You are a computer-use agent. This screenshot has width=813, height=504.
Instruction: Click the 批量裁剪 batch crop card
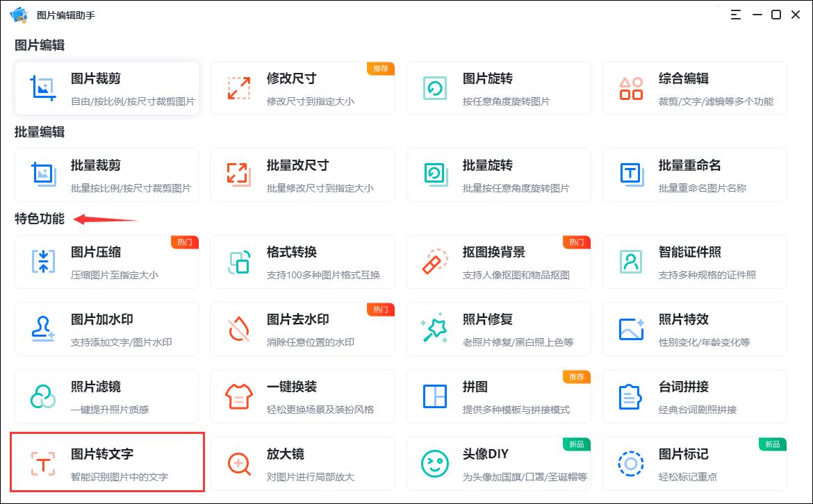[x=107, y=175]
